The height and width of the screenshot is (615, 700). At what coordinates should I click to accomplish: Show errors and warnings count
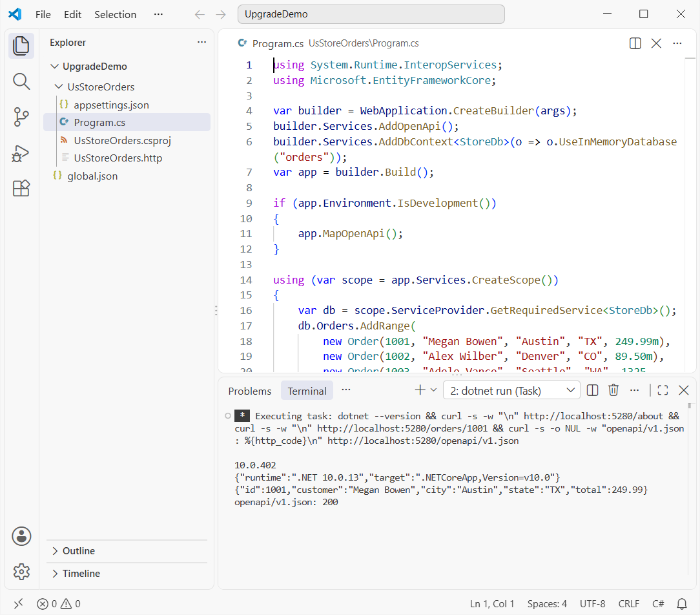pos(59,604)
